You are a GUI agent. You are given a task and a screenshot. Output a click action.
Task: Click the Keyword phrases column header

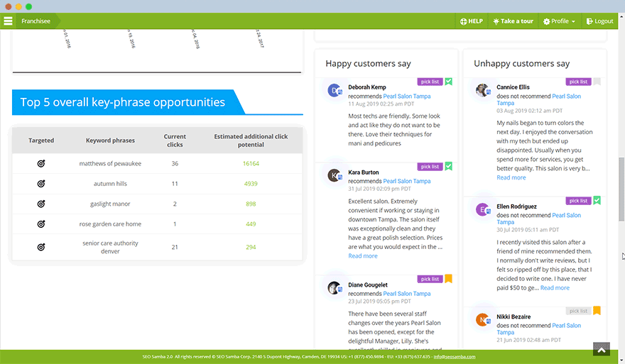(110, 140)
